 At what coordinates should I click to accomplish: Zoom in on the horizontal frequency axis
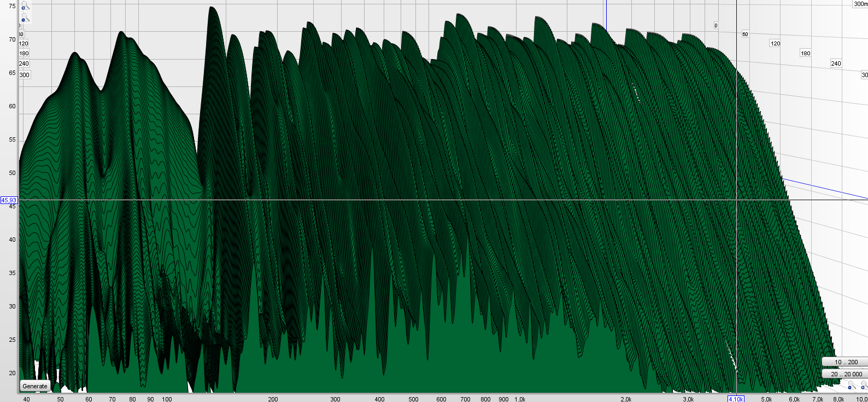tap(863, 386)
